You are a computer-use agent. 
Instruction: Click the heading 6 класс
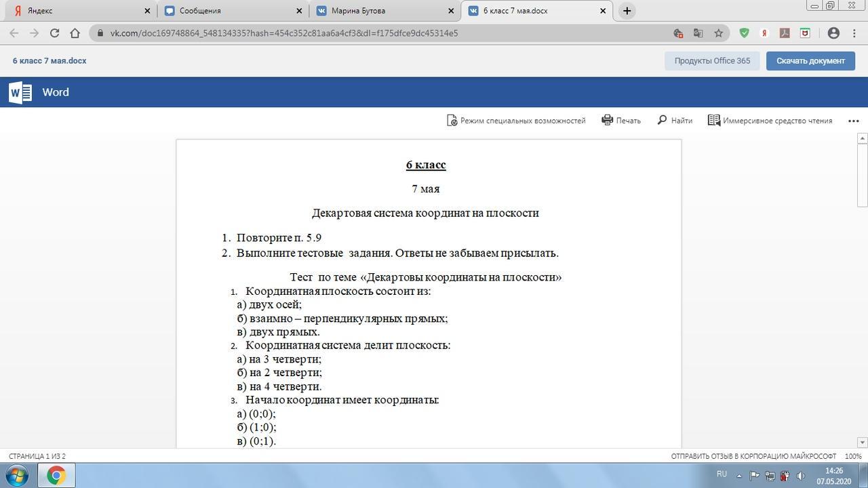point(426,165)
